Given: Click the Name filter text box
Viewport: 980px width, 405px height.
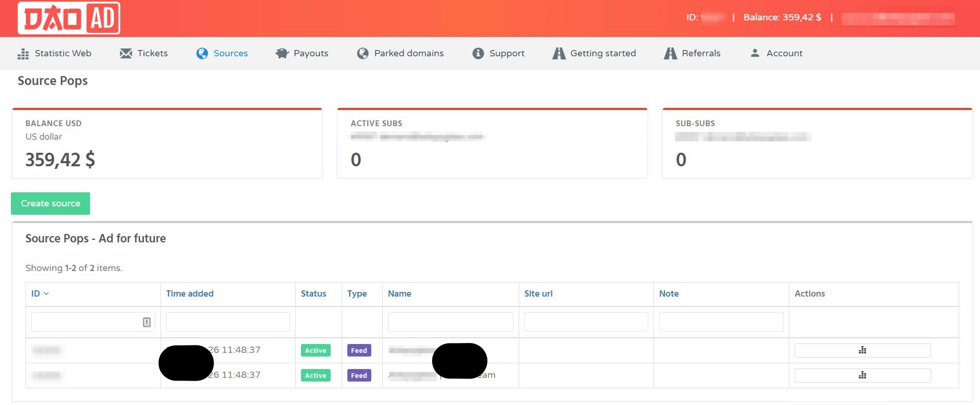Looking at the screenshot, I should point(450,322).
